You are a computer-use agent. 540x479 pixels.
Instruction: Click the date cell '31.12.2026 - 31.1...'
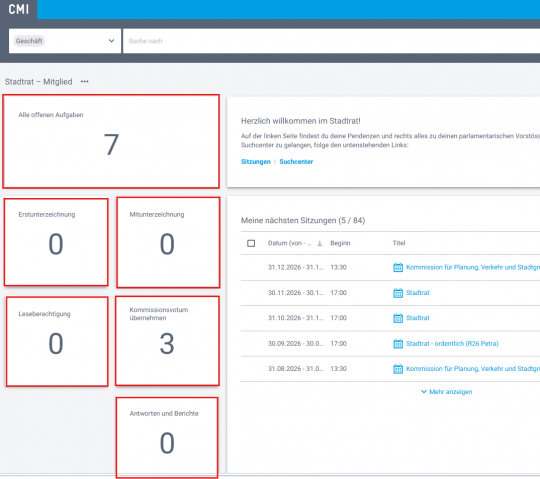pos(295,268)
